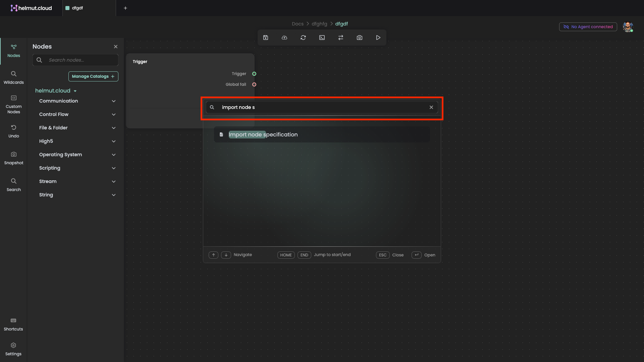The image size is (644, 362).
Task: Click the cloud upload toolbar icon
Action: click(x=284, y=38)
